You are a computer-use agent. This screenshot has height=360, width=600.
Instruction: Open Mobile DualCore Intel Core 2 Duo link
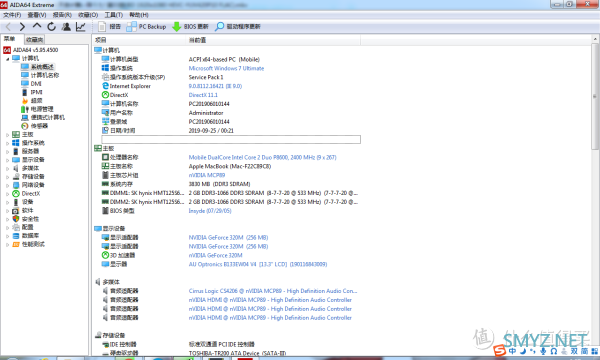point(262,157)
